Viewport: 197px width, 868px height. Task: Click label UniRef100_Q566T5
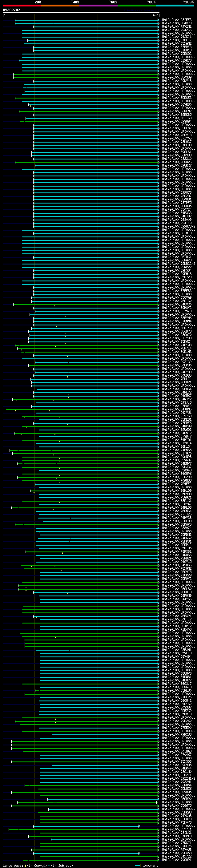(x=177, y=806)
